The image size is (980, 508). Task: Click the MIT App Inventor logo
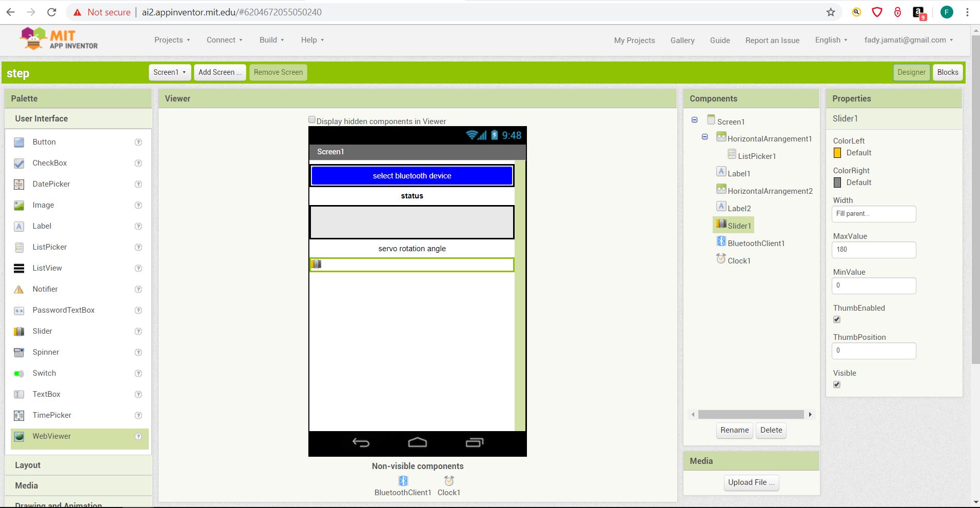[x=58, y=39]
